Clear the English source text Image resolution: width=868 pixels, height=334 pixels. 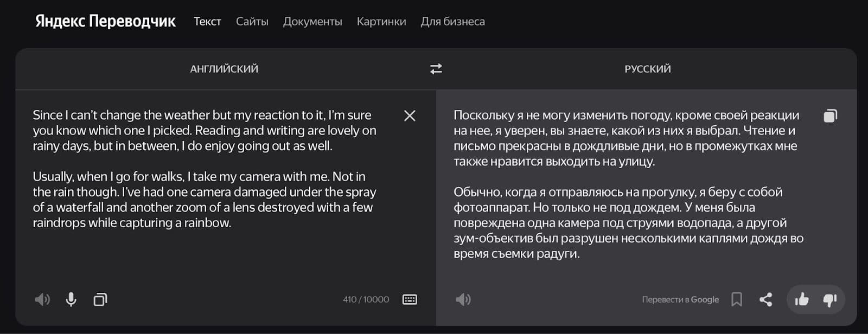click(410, 115)
